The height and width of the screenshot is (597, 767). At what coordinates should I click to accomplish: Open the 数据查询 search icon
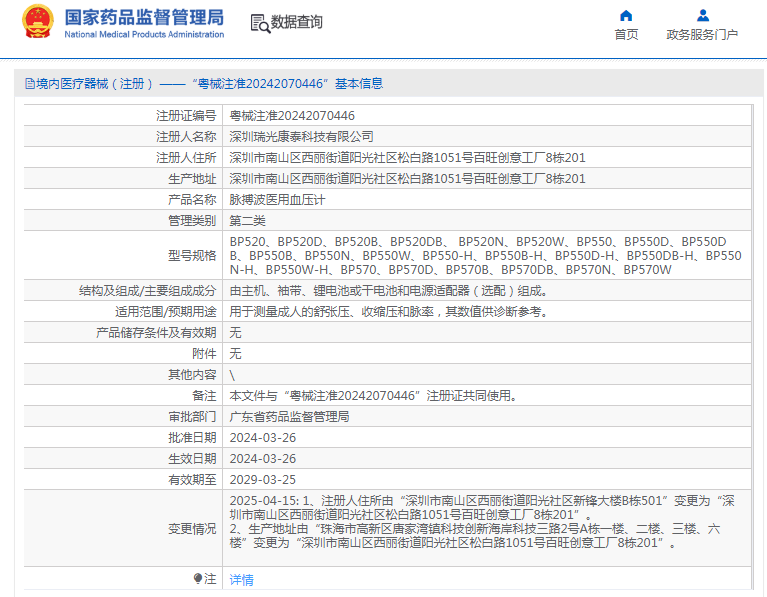point(260,23)
